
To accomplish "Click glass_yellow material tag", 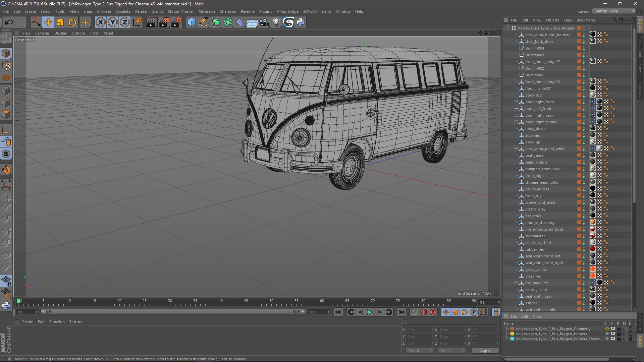I will point(593,269).
